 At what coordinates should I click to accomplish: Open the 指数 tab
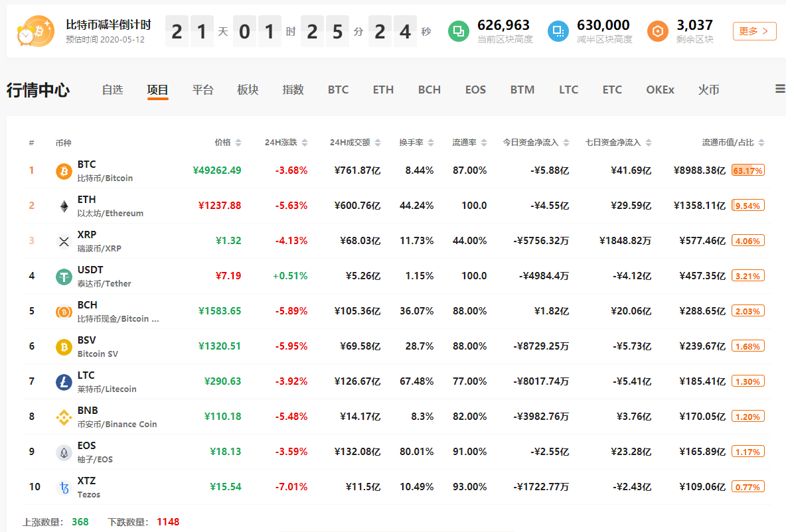(x=293, y=90)
